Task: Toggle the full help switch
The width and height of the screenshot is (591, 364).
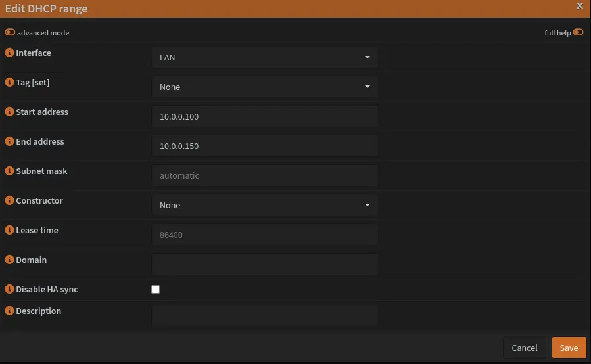Action: [579, 32]
